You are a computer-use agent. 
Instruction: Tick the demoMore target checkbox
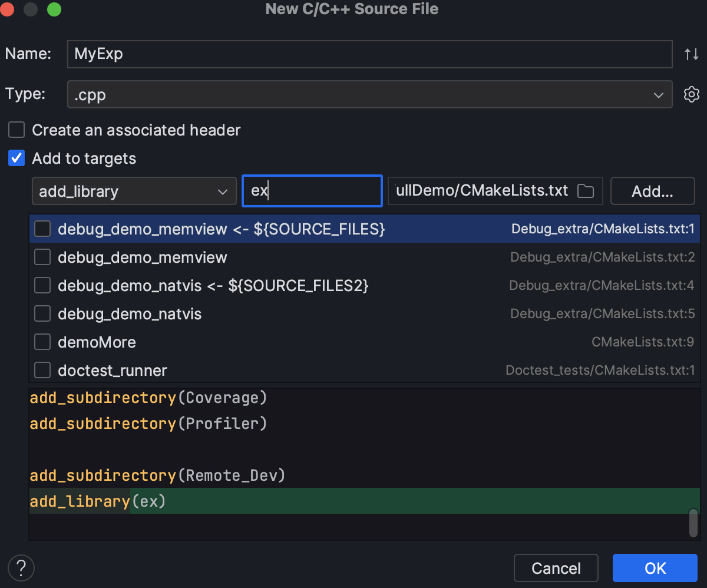tap(42, 342)
